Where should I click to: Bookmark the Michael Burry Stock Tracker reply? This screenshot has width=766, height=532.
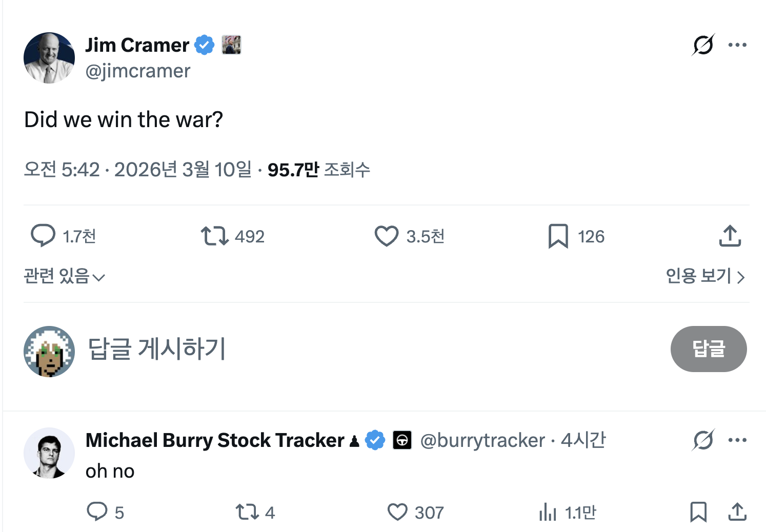698,511
